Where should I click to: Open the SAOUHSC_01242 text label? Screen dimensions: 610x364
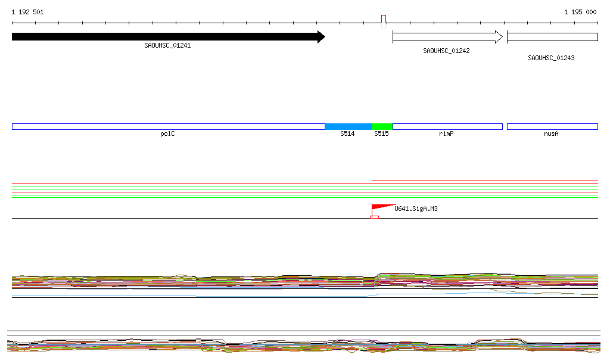click(x=446, y=51)
